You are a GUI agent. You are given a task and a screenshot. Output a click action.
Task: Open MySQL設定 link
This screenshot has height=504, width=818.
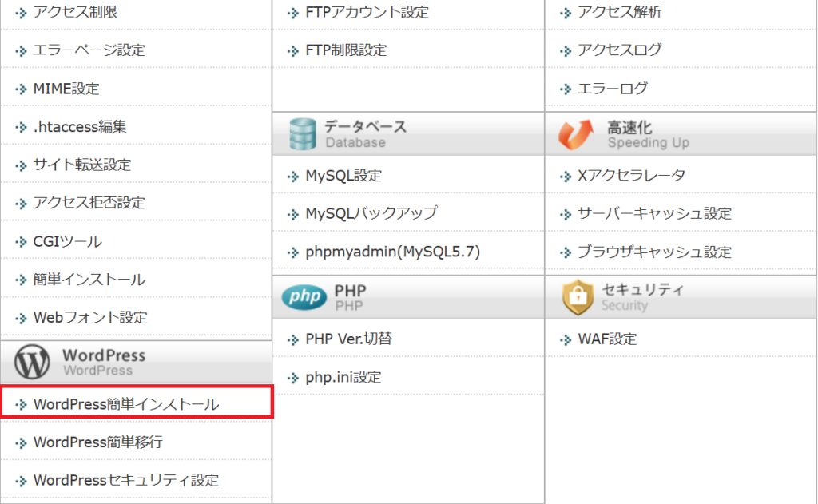[x=343, y=176]
